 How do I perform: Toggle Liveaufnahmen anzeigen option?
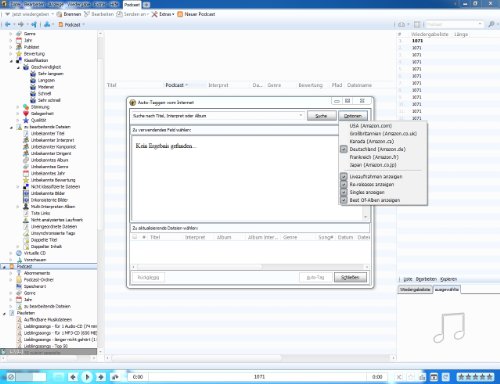pos(376,177)
